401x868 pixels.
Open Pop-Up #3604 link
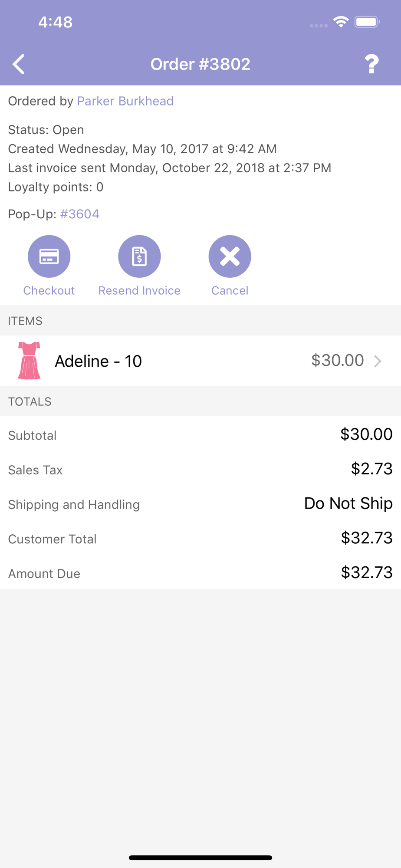tap(80, 214)
